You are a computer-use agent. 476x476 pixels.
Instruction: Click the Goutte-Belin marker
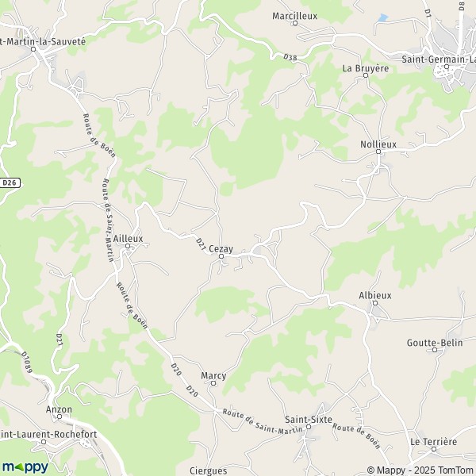click(x=435, y=350)
